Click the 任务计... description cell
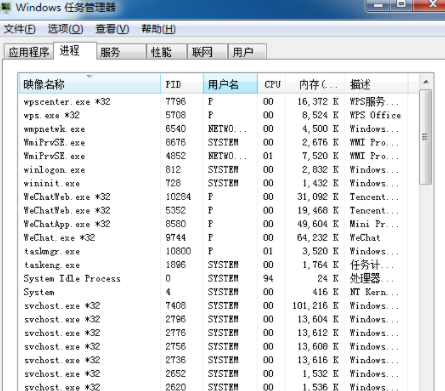The height and width of the screenshot is (391, 445). [371, 265]
